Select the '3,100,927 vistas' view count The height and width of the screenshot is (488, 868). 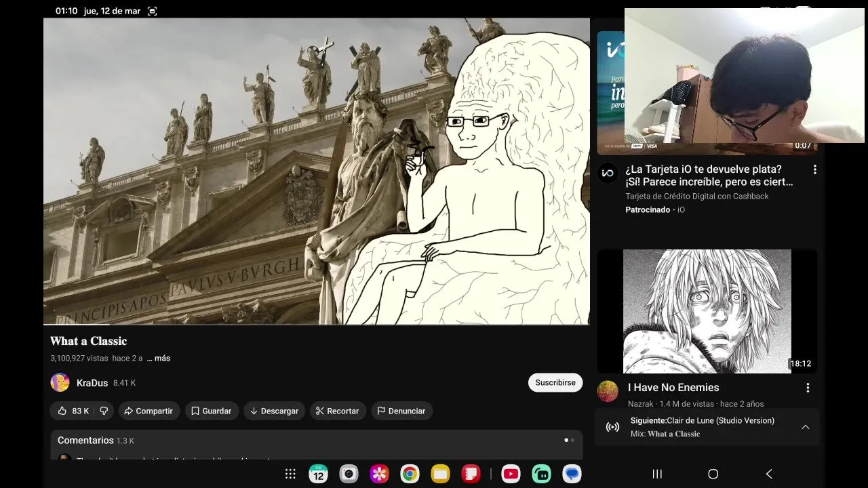click(79, 358)
